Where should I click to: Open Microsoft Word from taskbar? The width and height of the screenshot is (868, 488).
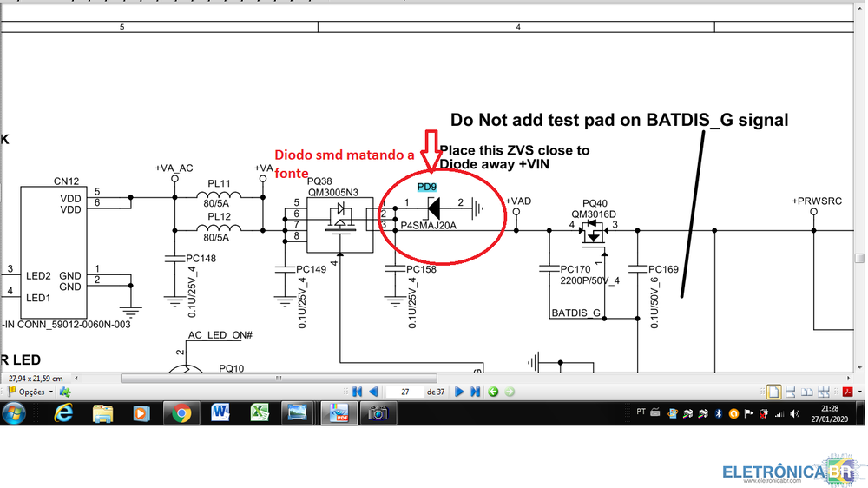coord(219,413)
